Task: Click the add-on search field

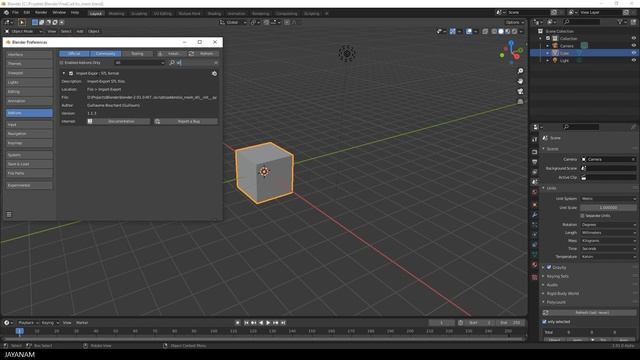Action: click(194, 63)
